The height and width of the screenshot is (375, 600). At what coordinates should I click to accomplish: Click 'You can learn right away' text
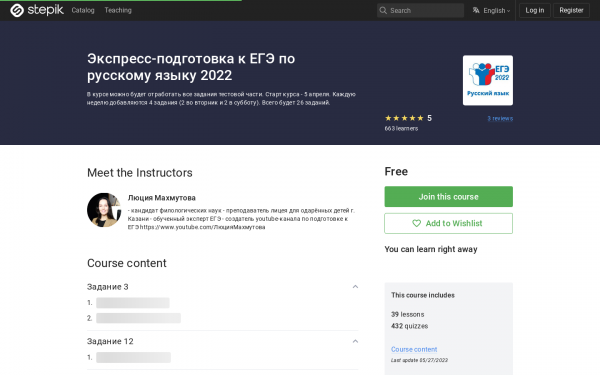click(431, 249)
